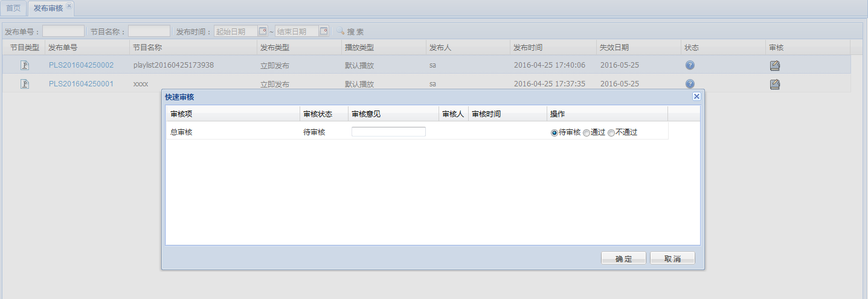868x299 pixels.
Task: Open the PLS201604250002 publish order link
Action: pos(81,65)
